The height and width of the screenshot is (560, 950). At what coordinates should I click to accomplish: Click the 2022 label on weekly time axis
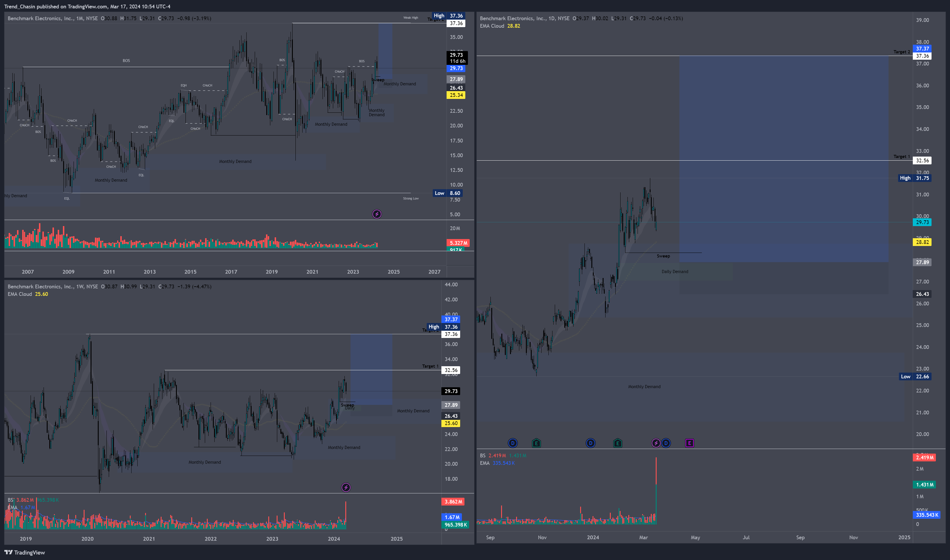(211, 539)
